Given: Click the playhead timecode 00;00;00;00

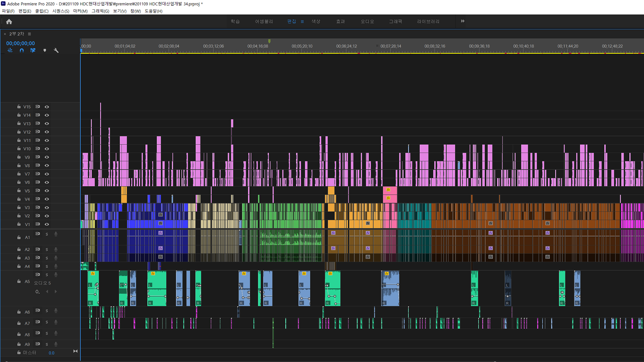Looking at the screenshot, I should click(x=20, y=43).
